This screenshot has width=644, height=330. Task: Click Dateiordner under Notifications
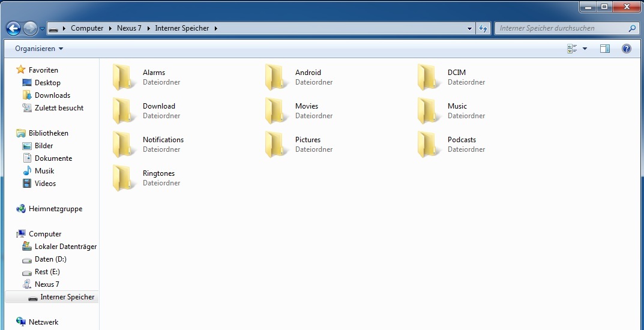161,149
